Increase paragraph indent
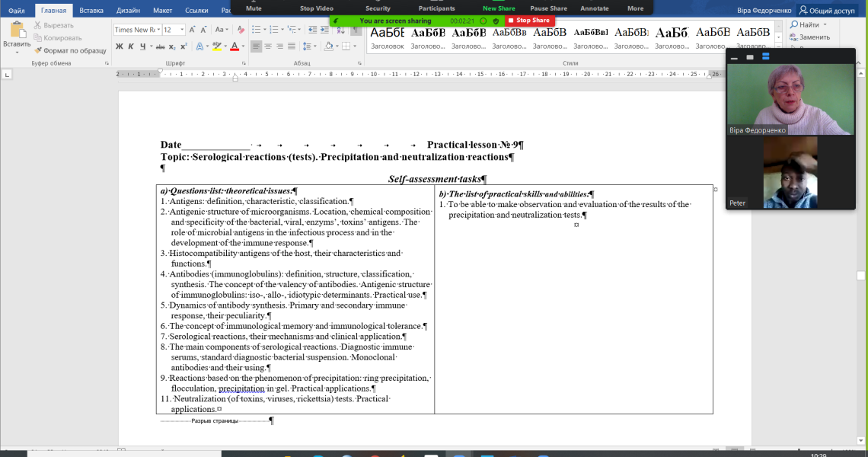 coord(324,30)
